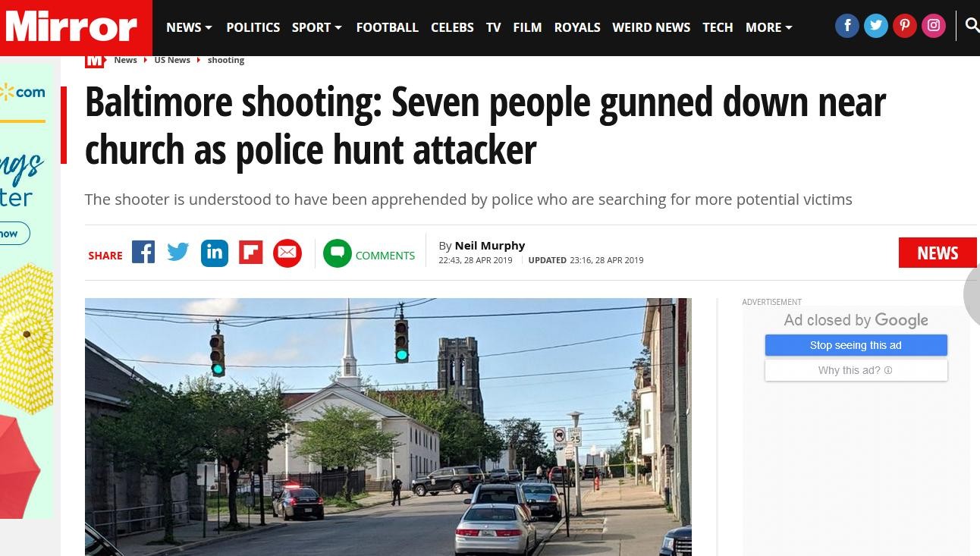The width and height of the screenshot is (980, 556).
Task: Open the WEIRD NEWS section
Action: 652,27
